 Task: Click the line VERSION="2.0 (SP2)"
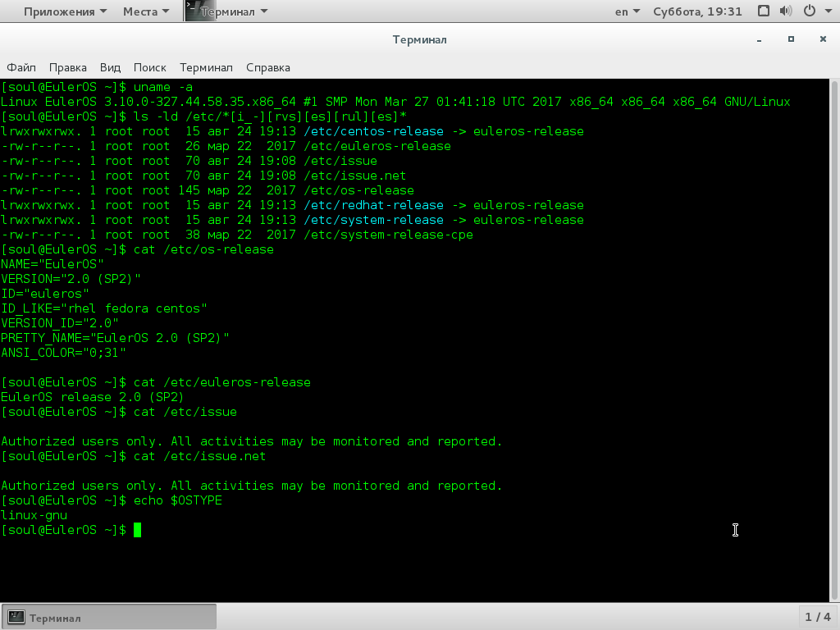point(71,279)
